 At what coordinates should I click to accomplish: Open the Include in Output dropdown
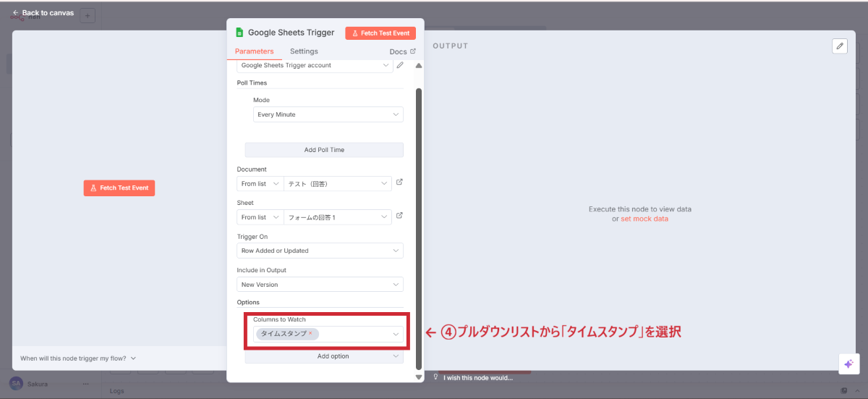[x=320, y=285]
